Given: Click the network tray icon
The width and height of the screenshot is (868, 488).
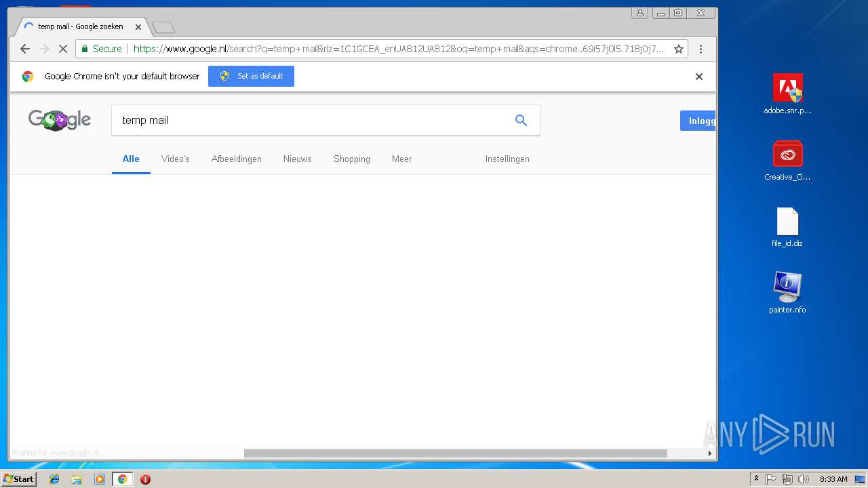Looking at the screenshot, I should pyautogui.click(x=787, y=479).
